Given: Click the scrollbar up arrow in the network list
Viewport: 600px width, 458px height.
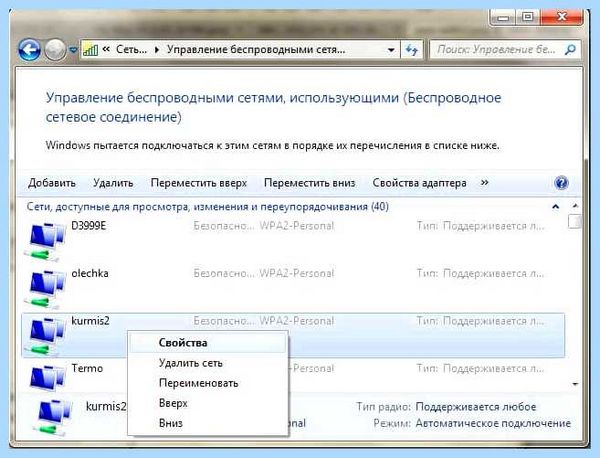Looking at the screenshot, I should coord(575,206).
